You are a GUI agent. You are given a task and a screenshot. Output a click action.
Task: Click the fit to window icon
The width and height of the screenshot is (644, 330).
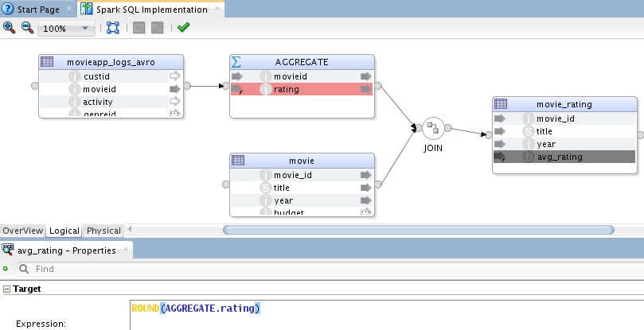[113, 28]
